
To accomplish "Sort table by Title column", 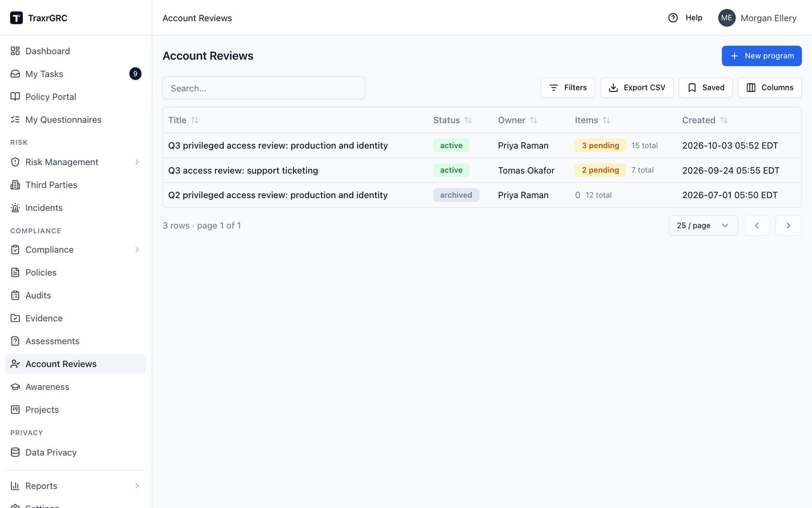I will coord(183,120).
